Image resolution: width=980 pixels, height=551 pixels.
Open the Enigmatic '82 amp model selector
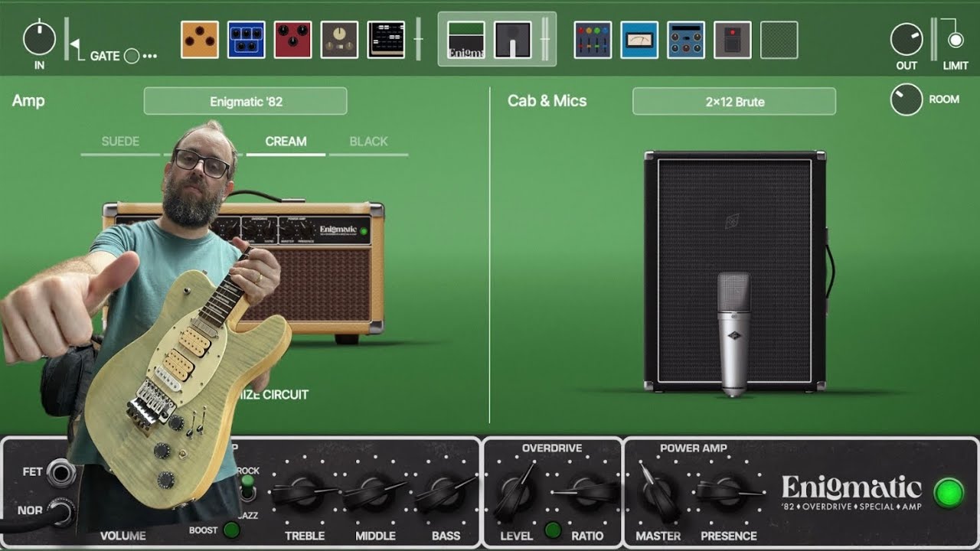(x=245, y=101)
